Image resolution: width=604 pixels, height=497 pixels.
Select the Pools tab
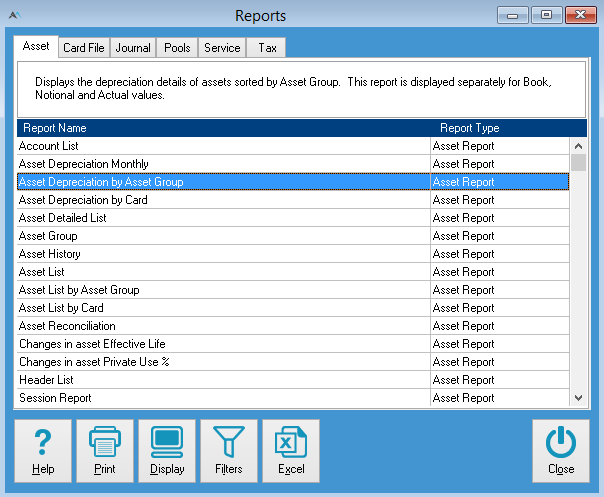pos(177,48)
